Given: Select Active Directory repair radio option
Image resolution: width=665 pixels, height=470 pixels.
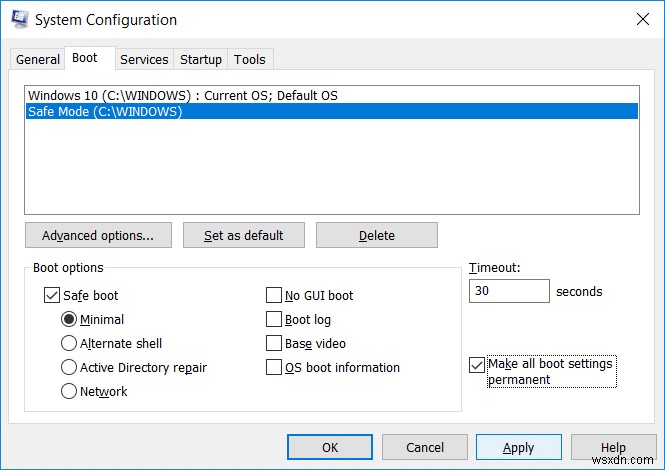Looking at the screenshot, I should pyautogui.click(x=69, y=367).
